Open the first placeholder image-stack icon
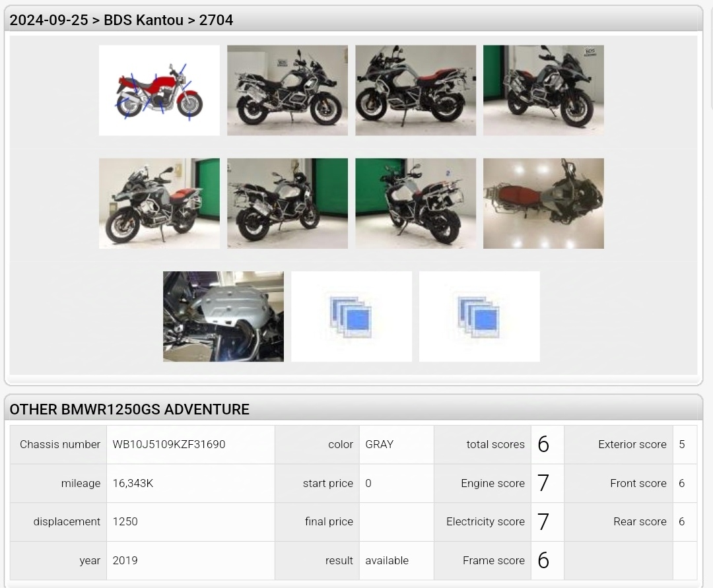This screenshot has width=713, height=588. point(351,316)
